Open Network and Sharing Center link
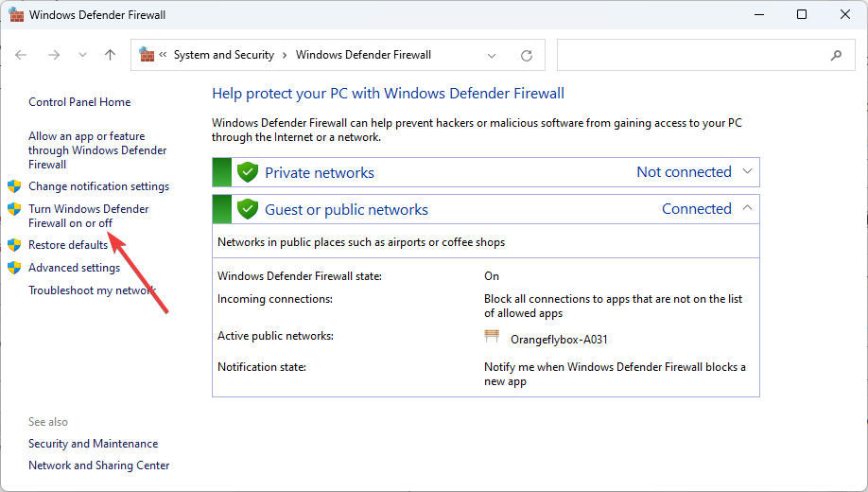 pyautogui.click(x=99, y=466)
